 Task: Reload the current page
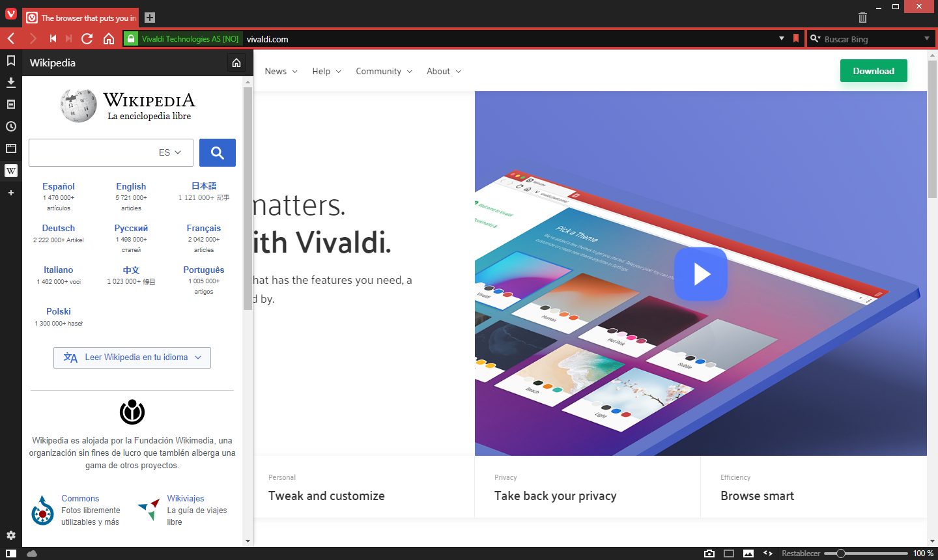[87, 38]
